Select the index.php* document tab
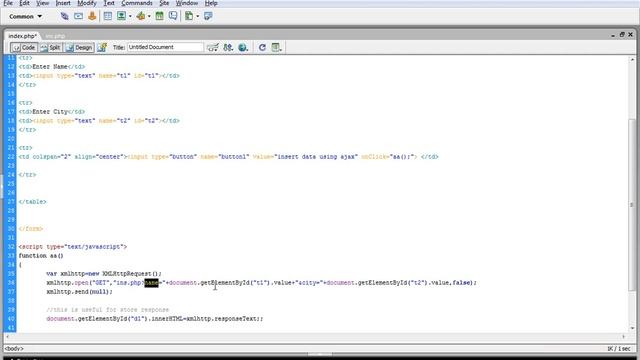The image size is (640, 360). click(x=22, y=36)
